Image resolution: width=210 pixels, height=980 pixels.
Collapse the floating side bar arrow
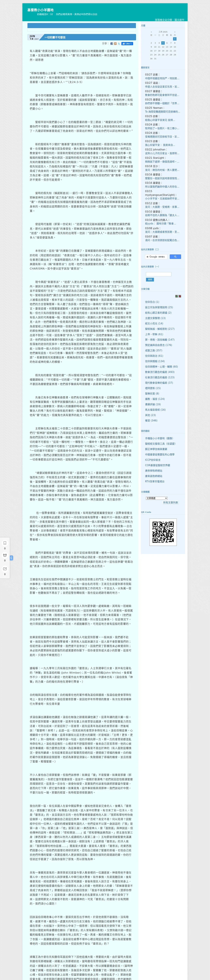click(x=11, y=558)
